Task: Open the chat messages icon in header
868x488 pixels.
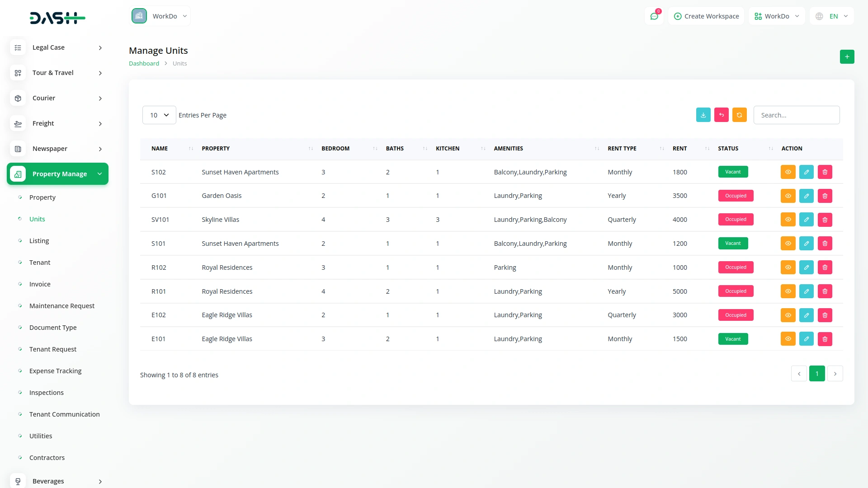Action: coord(654,16)
